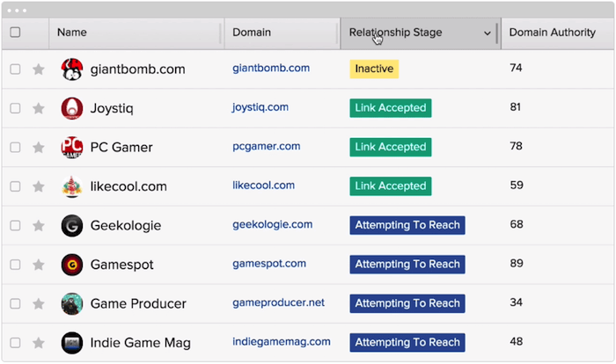
Task: Click the Domain Authority value 74
Action: point(516,68)
